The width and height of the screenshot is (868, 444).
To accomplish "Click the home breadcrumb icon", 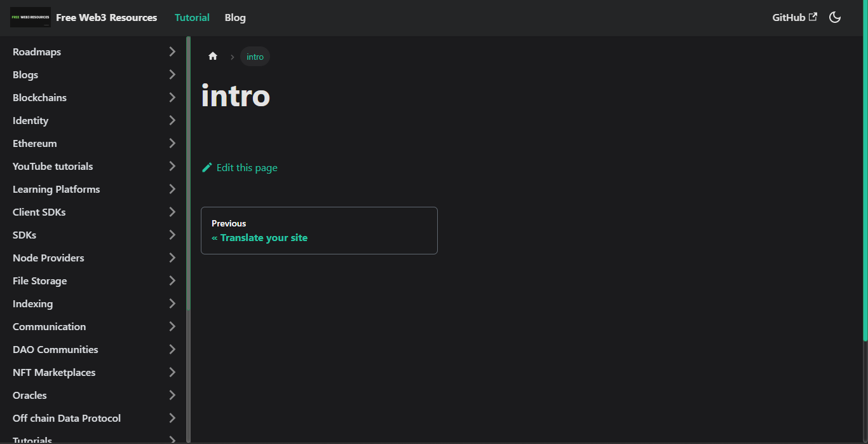I will pos(213,57).
